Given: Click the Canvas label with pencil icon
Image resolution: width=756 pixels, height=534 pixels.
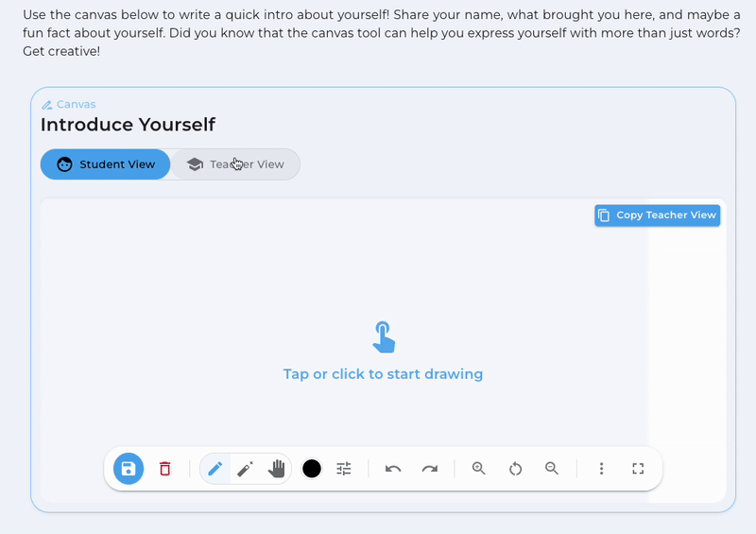Looking at the screenshot, I should 68,104.
